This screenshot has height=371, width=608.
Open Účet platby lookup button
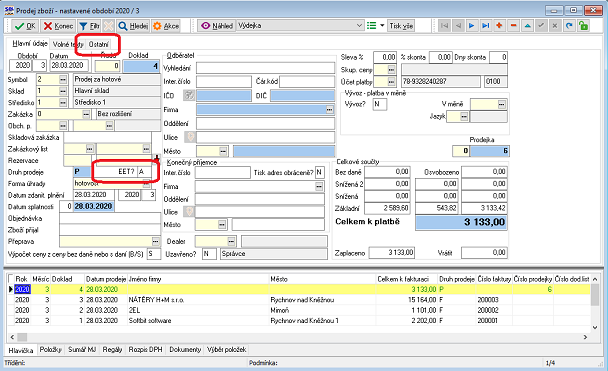pos(392,82)
